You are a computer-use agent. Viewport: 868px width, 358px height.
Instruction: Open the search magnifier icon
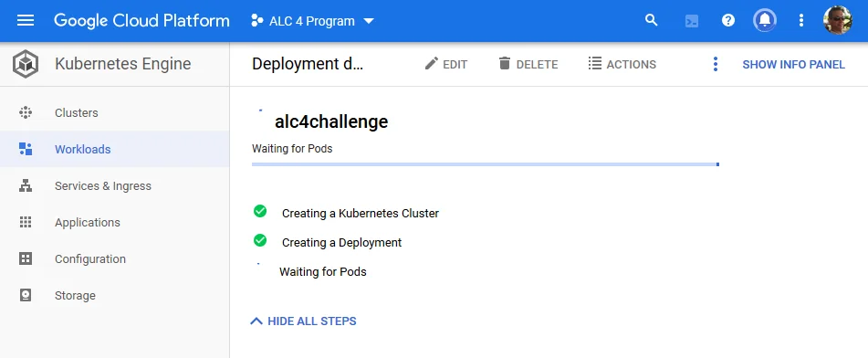[652, 20]
